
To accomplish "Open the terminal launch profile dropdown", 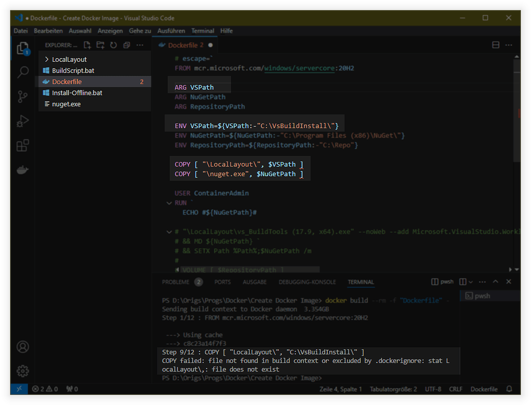I will coord(471,282).
